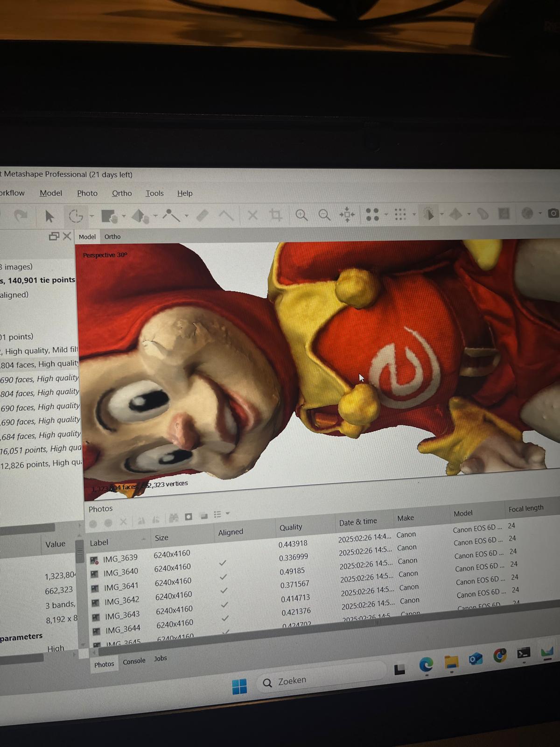This screenshot has width=560, height=747.
Task: Toggle the shaded model view
Action: click(x=428, y=214)
